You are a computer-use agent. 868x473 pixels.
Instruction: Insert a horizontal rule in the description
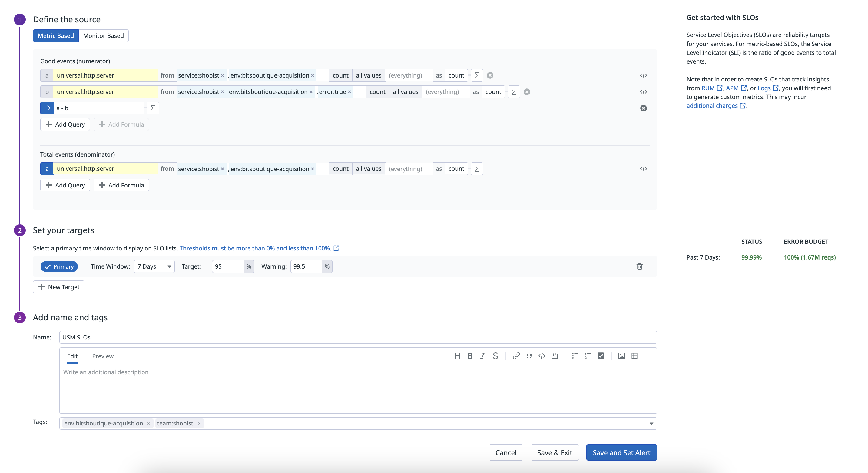(x=647, y=356)
